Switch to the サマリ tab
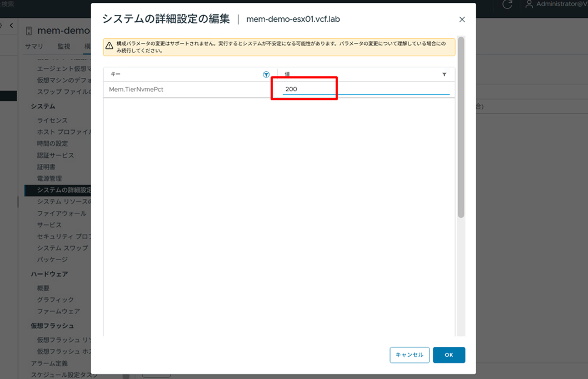The image size is (588, 379). (34, 46)
